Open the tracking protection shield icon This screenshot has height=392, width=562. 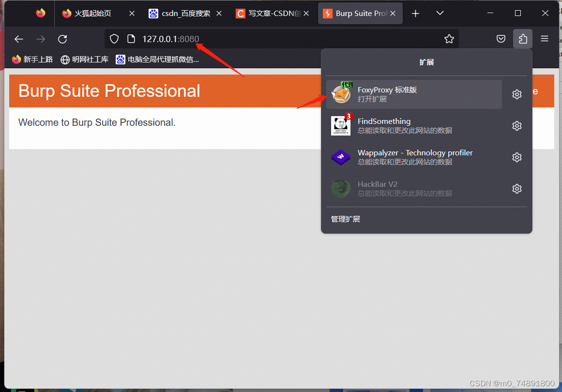(114, 39)
